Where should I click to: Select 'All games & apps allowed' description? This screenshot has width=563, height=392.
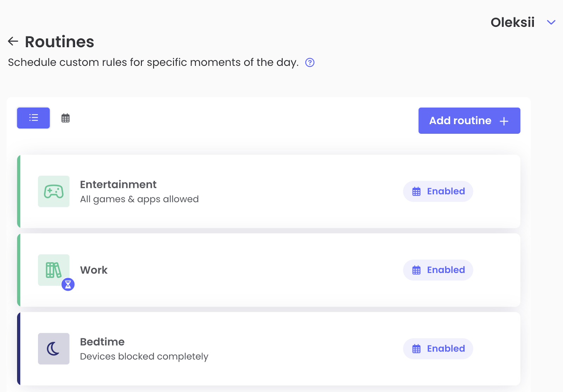139,199
